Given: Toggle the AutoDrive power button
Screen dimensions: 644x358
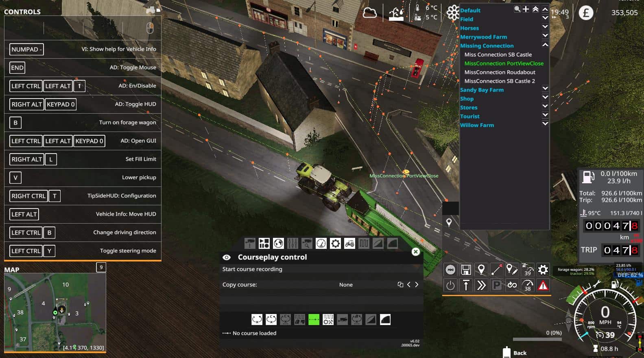Looking at the screenshot, I should pyautogui.click(x=450, y=286).
